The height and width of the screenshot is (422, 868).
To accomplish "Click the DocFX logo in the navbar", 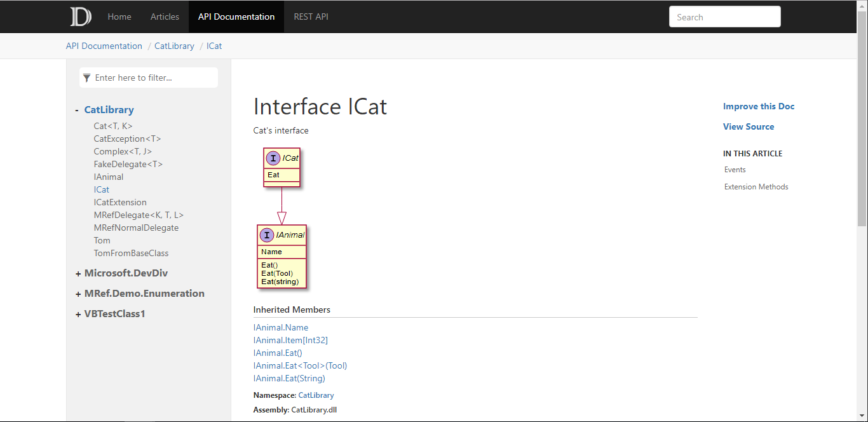I will point(80,17).
